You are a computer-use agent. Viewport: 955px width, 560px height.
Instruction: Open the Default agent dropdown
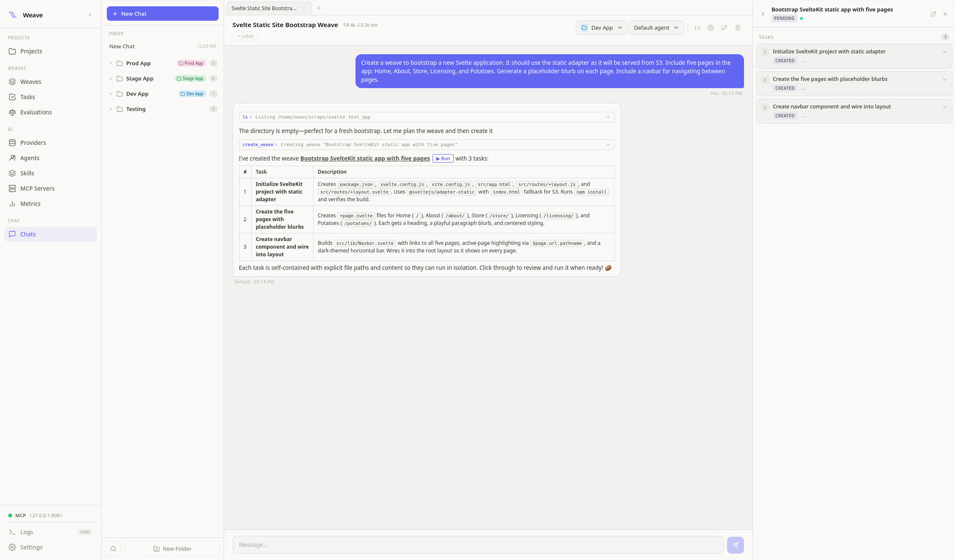[x=657, y=28]
